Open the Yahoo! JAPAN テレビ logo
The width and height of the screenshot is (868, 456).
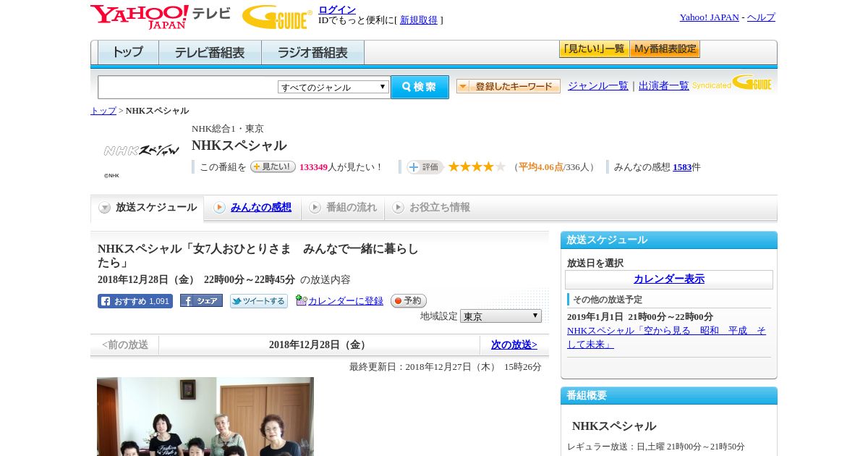point(161,17)
